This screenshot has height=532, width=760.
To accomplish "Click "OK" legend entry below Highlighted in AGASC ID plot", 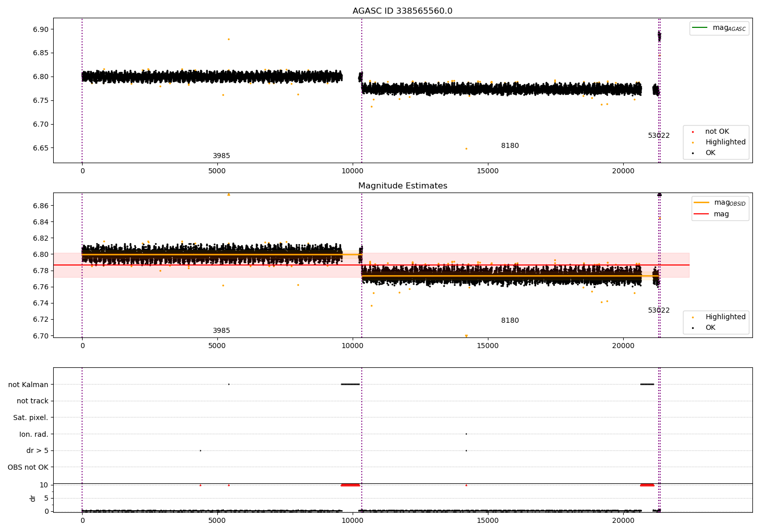I will pyautogui.click(x=710, y=153).
